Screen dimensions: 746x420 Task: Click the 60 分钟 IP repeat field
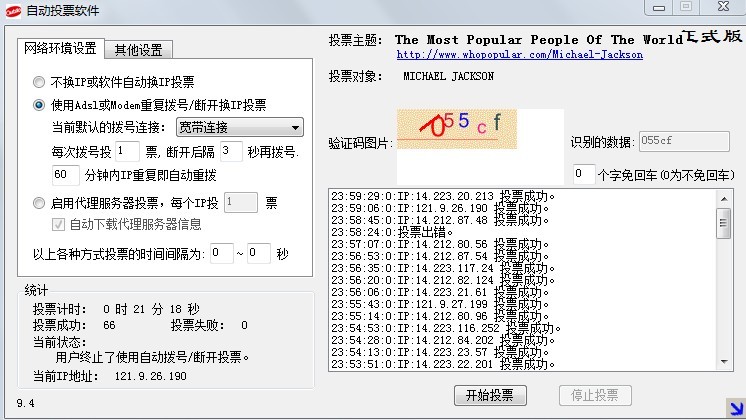(x=65, y=175)
